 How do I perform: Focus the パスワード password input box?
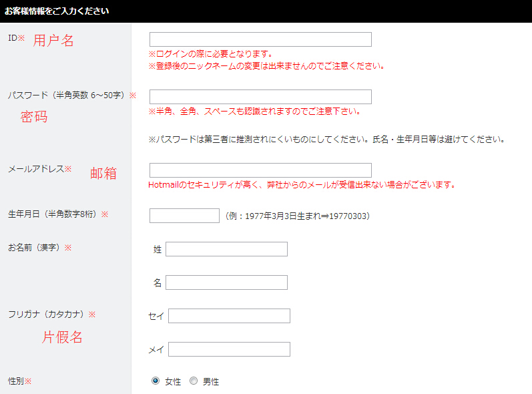tap(260, 97)
